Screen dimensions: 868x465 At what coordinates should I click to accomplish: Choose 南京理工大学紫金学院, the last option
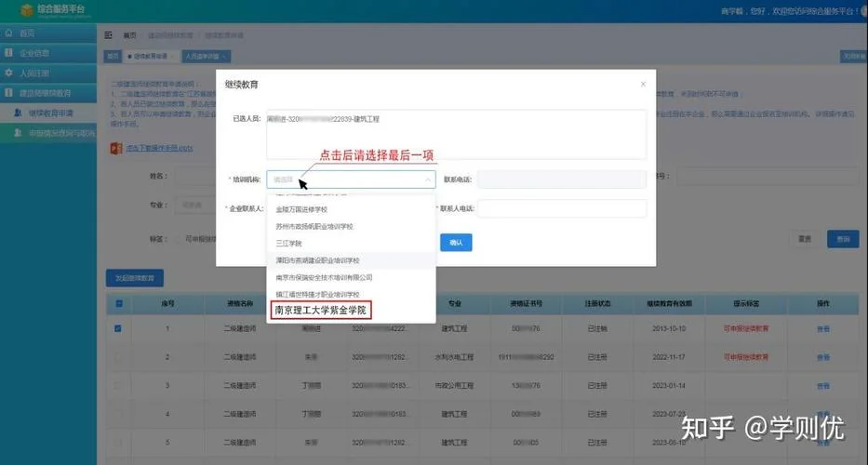pyautogui.click(x=321, y=310)
